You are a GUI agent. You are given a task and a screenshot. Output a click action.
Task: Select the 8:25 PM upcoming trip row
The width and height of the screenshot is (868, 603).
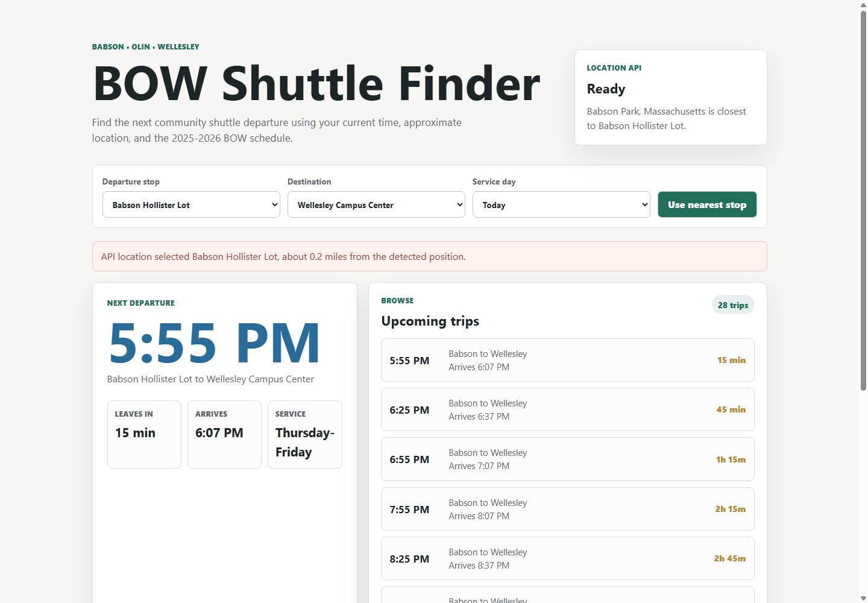pos(567,558)
